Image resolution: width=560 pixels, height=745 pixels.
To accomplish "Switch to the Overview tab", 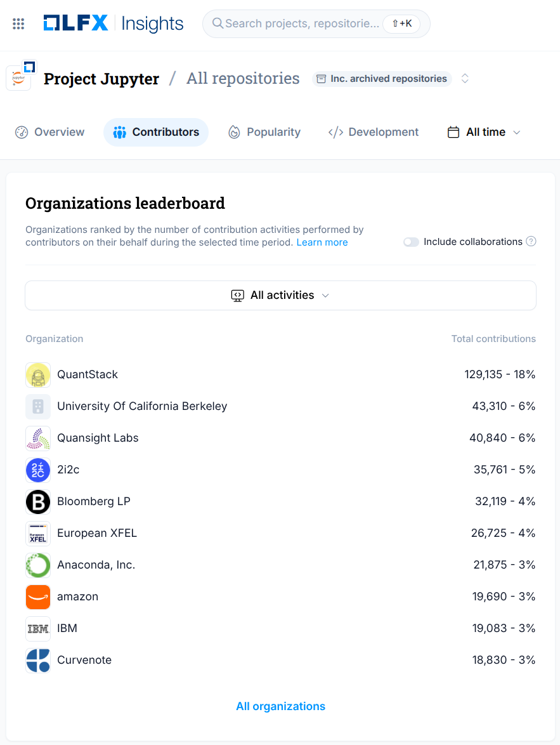I will tap(50, 132).
